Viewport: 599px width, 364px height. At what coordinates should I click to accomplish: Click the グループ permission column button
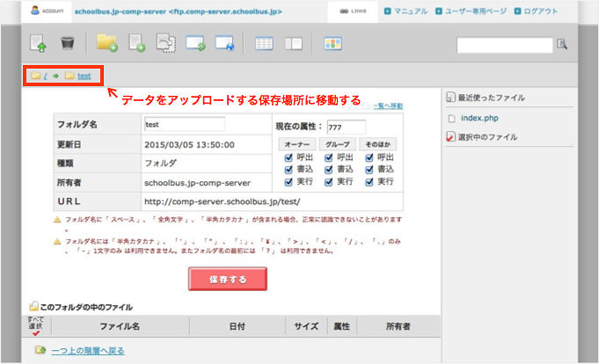click(x=337, y=144)
